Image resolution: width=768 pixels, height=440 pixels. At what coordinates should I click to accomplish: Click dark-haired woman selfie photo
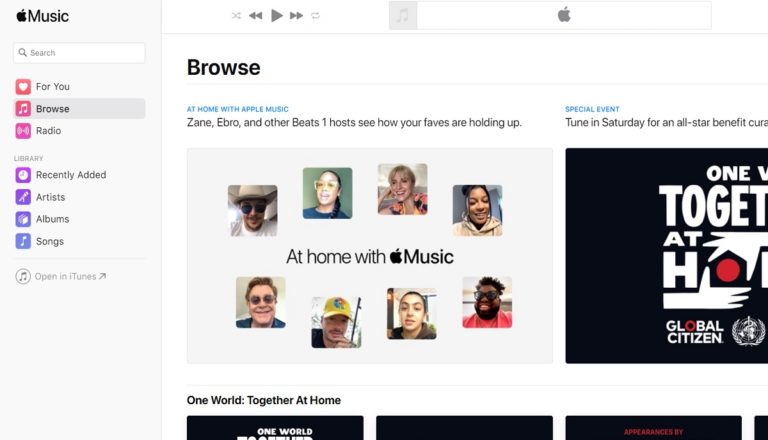click(x=412, y=314)
